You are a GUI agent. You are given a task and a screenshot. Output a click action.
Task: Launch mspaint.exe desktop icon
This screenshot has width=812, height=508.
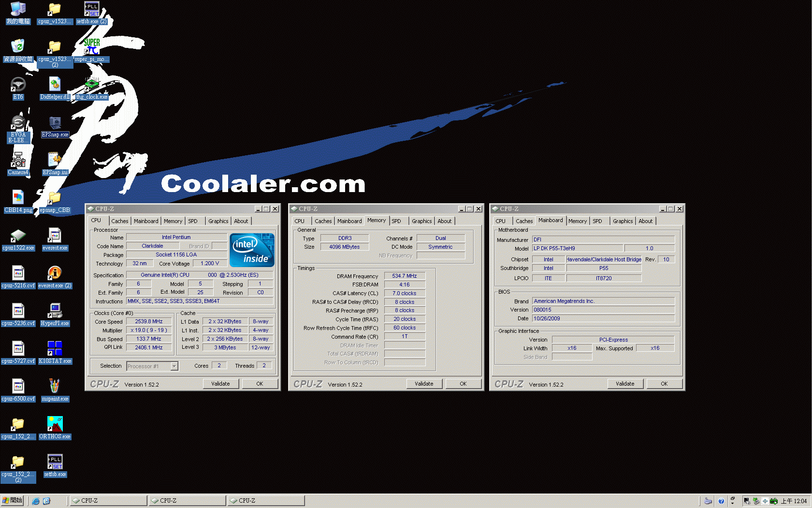(x=55, y=390)
